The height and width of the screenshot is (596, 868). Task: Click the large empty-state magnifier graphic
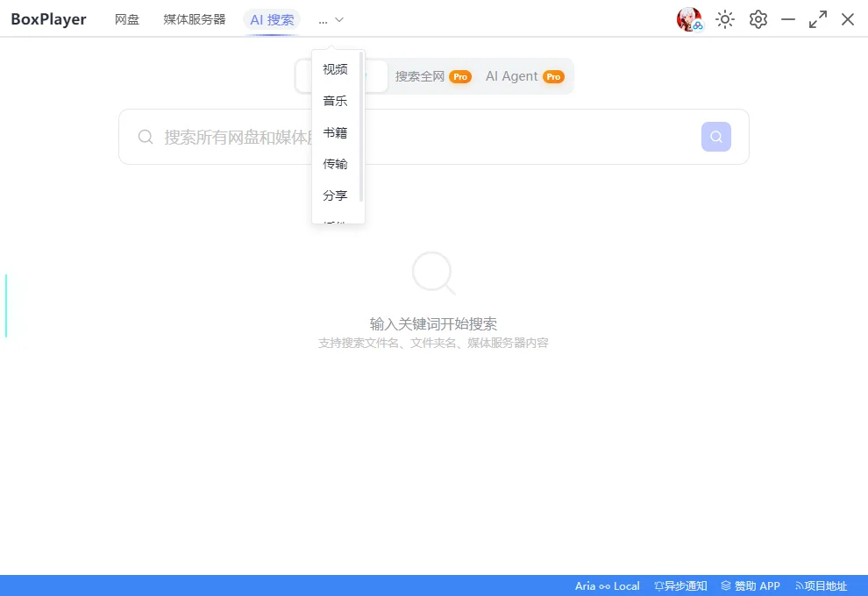[x=433, y=273]
